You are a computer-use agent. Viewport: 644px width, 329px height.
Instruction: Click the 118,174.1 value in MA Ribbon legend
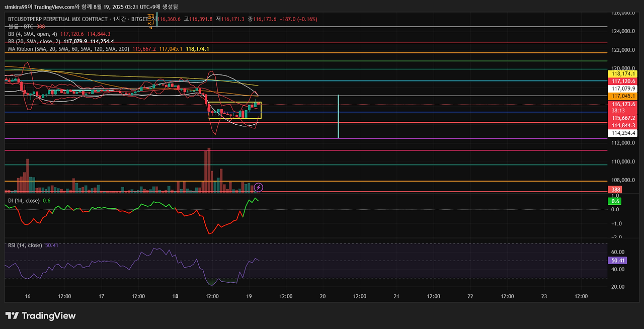click(x=197, y=49)
